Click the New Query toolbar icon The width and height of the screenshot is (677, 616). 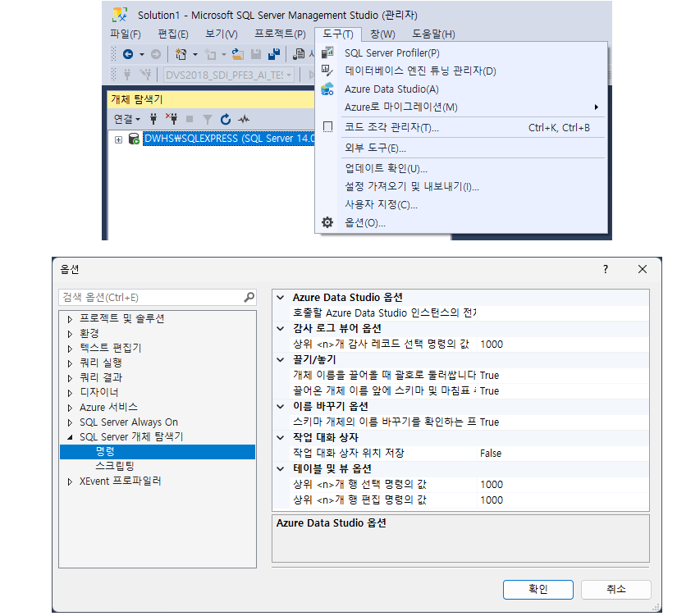[299, 54]
